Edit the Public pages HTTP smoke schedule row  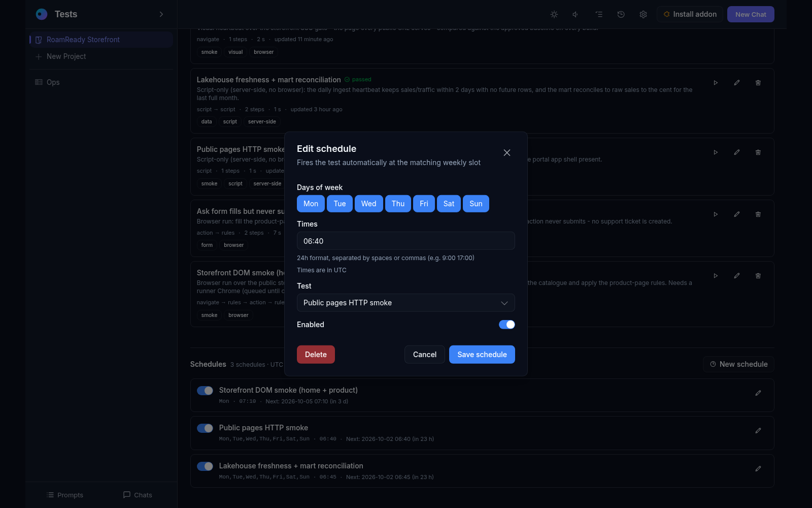[x=758, y=431]
